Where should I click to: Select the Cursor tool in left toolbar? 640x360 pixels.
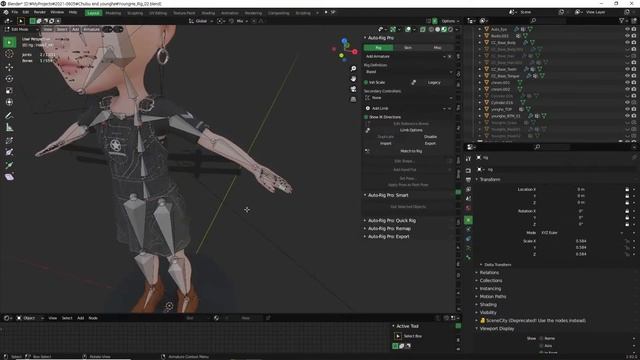9,54
